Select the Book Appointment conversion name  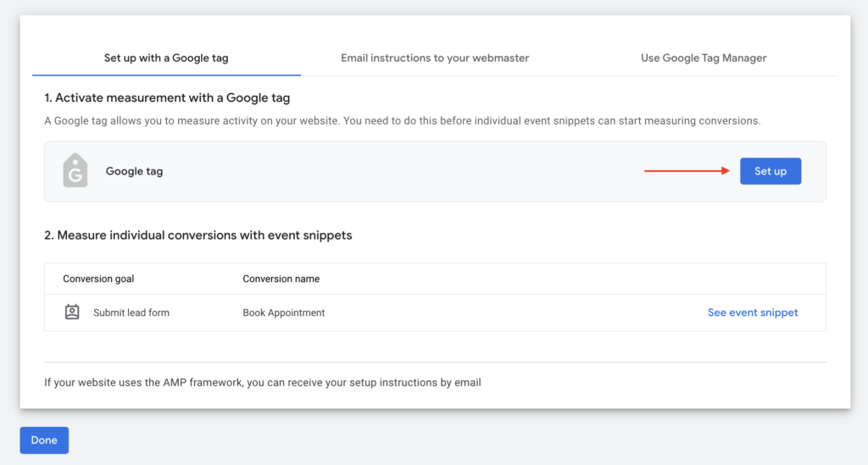click(284, 313)
